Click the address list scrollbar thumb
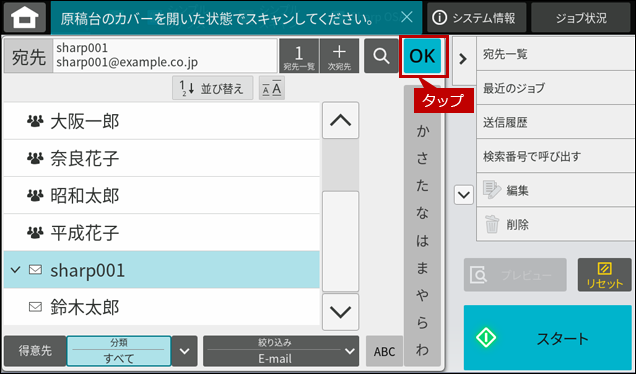The image size is (636, 374). coord(340,241)
